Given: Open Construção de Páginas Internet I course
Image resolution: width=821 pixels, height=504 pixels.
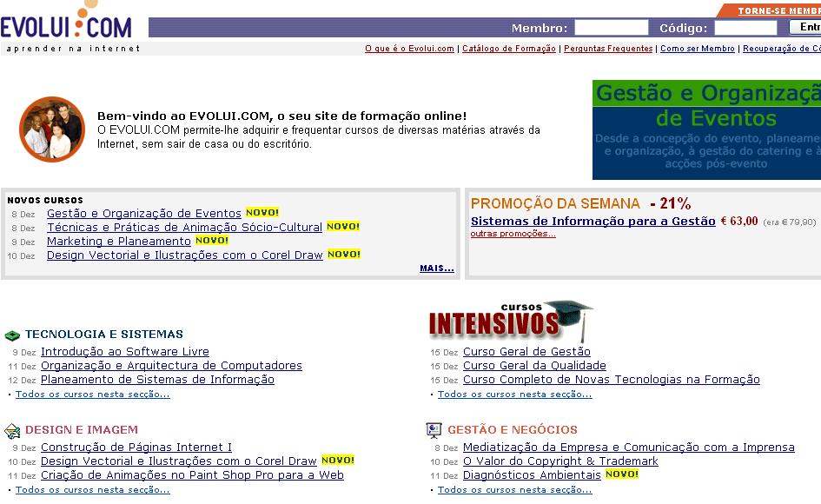Looking at the screenshot, I should (x=136, y=448).
